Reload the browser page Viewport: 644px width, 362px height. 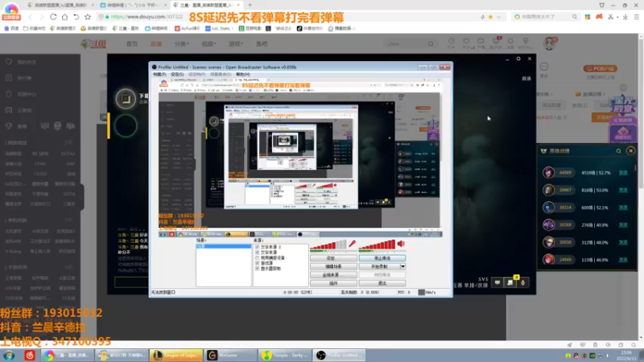click(x=53, y=17)
